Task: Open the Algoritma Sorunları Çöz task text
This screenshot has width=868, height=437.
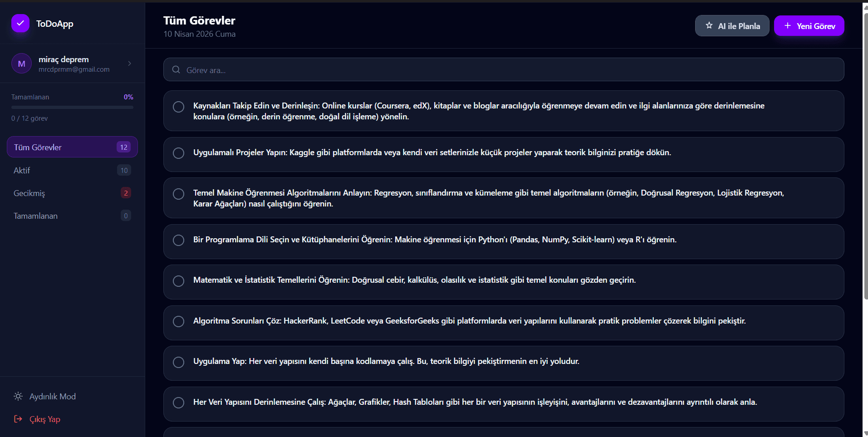Action: (x=469, y=321)
